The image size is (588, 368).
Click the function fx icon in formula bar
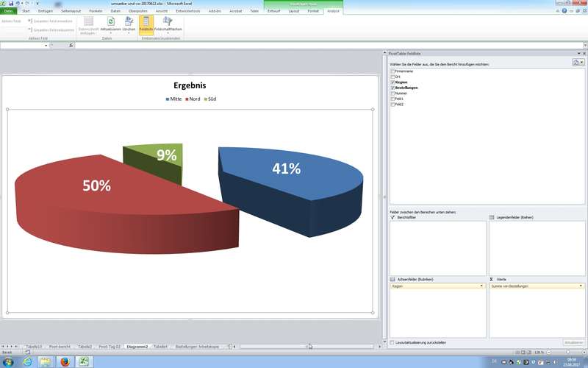(71, 46)
